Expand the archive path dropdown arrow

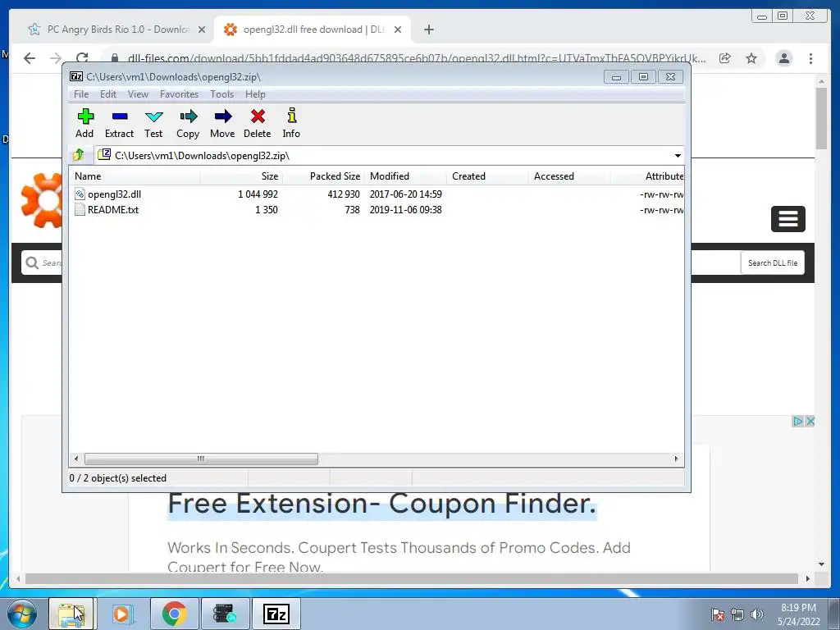point(678,155)
